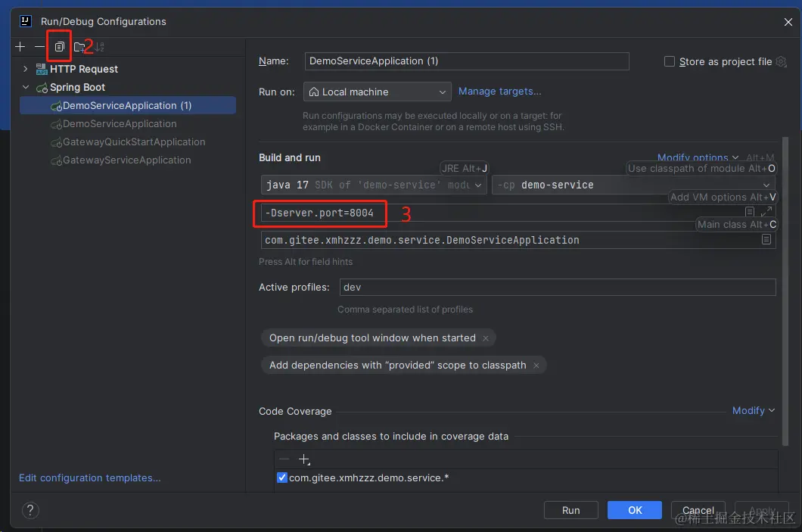Expand the HTTP Request node

pos(26,69)
